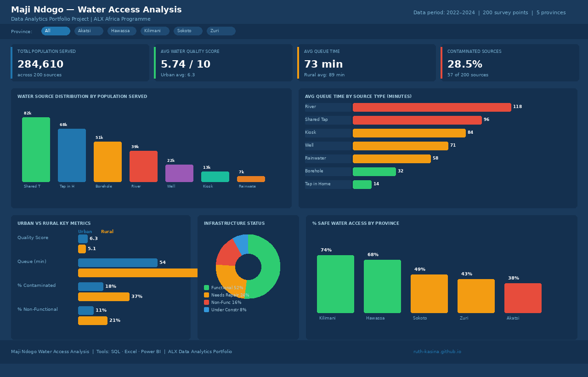The width and height of the screenshot is (588, 377).
Task: Click the urban % Contaminated bar labeled 18%
Action: 90,286
